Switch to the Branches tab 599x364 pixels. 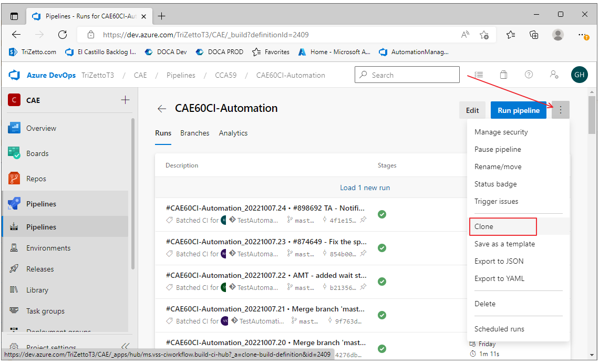tap(195, 133)
